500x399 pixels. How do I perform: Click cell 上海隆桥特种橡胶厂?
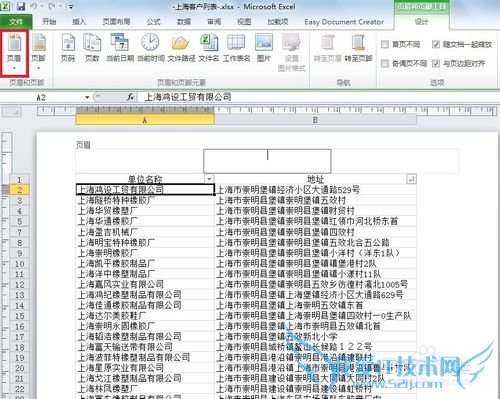pos(145,200)
